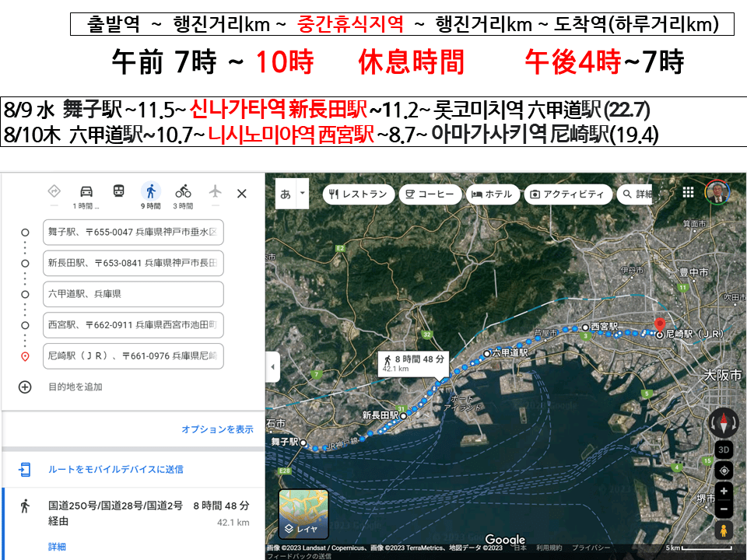Filter map by ホテル

point(493,194)
